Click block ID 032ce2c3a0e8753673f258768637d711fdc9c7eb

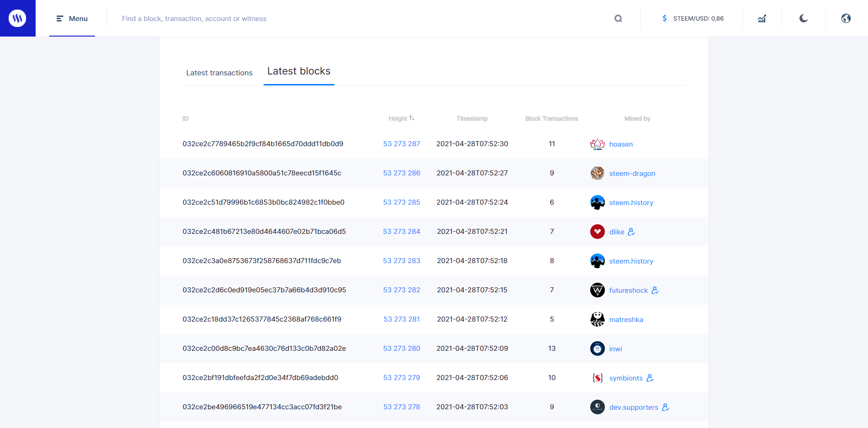click(x=262, y=261)
